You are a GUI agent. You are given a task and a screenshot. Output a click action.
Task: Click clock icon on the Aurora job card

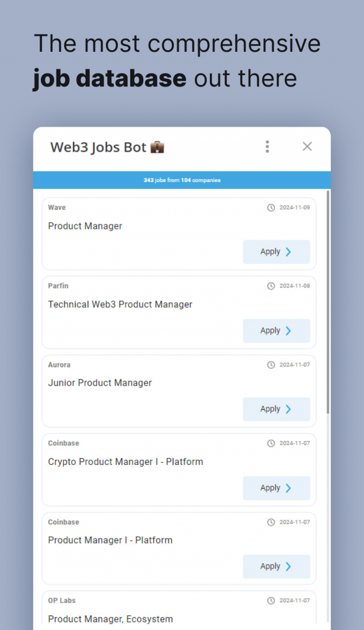click(x=271, y=365)
